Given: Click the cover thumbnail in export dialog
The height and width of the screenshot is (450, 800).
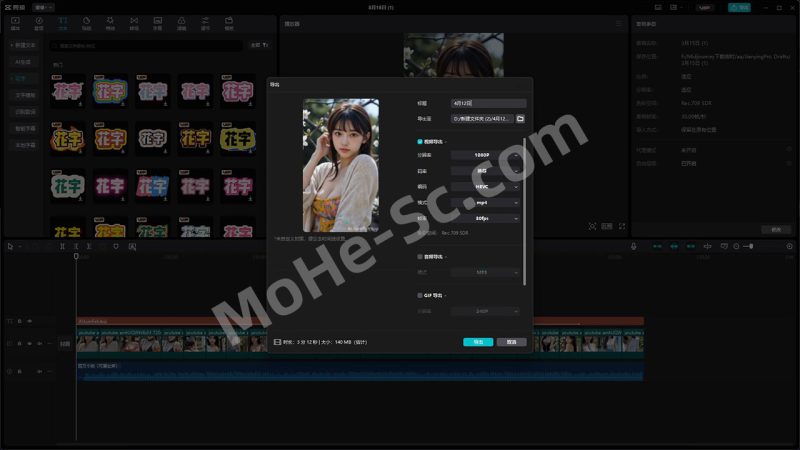Looking at the screenshot, I should click(341, 165).
